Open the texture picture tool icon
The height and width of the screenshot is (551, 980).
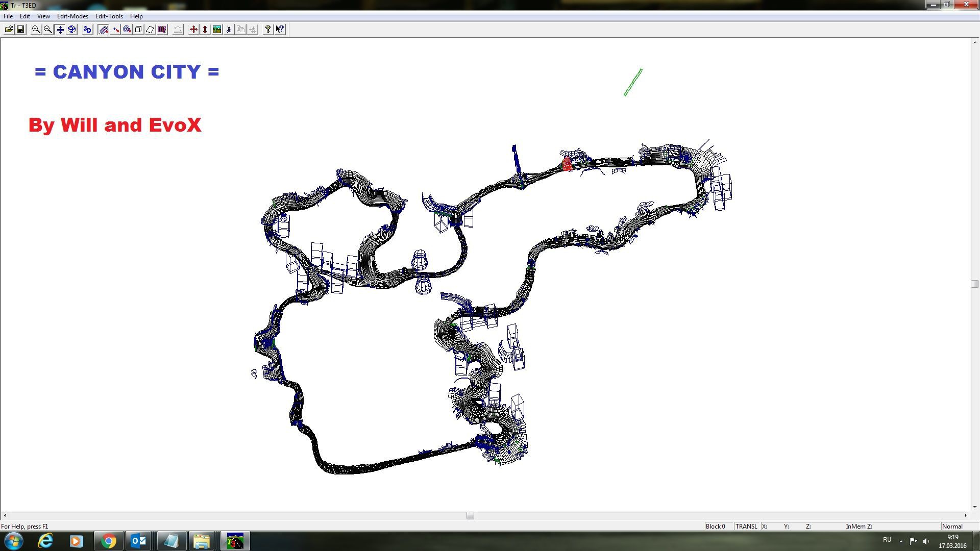click(217, 30)
